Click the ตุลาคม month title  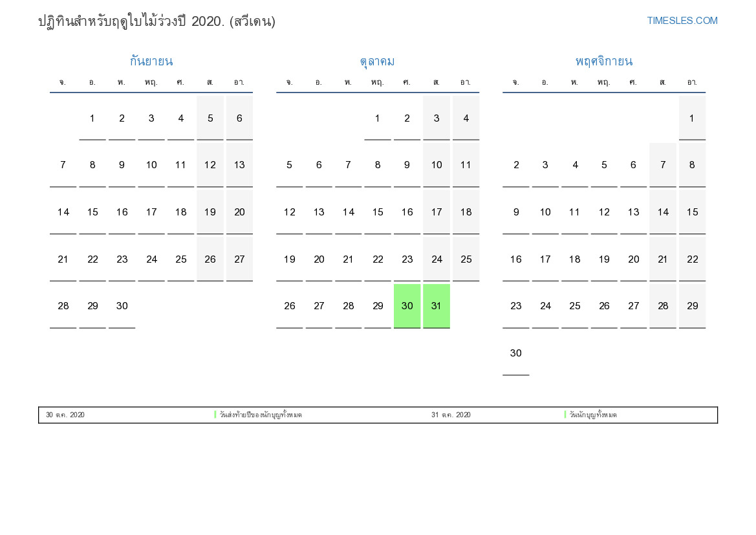(x=377, y=61)
